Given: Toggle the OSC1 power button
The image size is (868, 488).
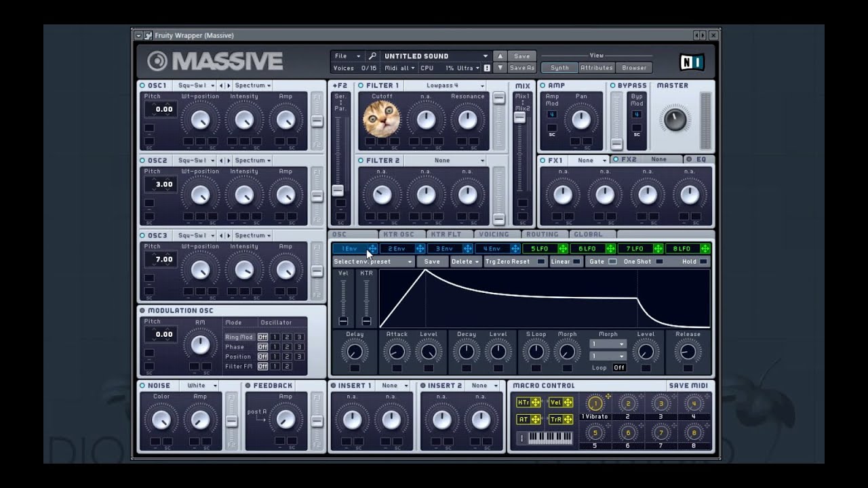Looking at the screenshot, I should pos(142,86).
